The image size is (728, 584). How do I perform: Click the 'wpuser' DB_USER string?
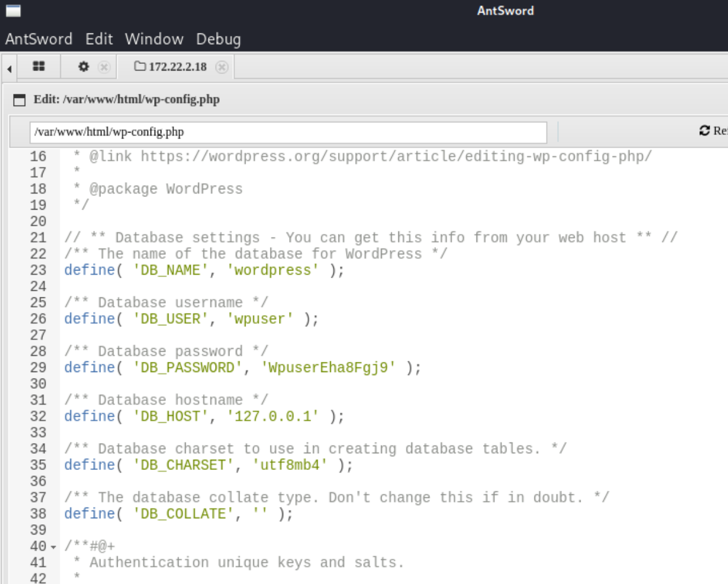tap(260, 319)
